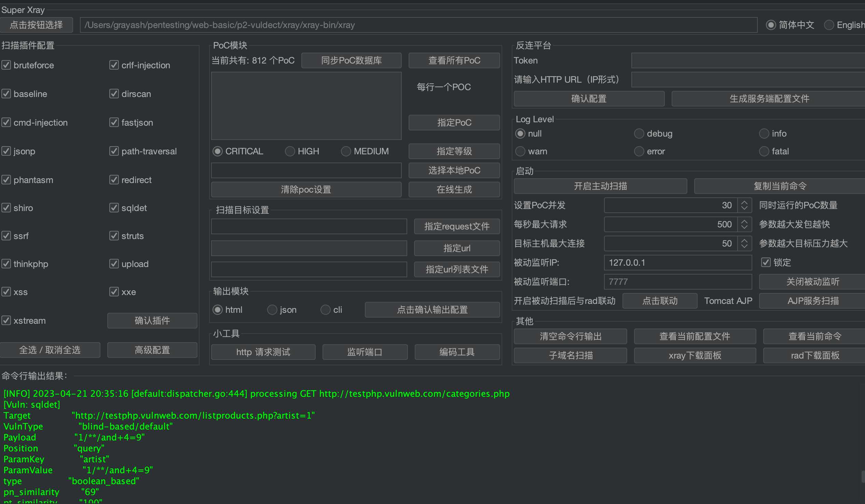Click 清空命令行输出 to clear output
This screenshot has width=865, height=504.
pyautogui.click(x=570, y=336)
